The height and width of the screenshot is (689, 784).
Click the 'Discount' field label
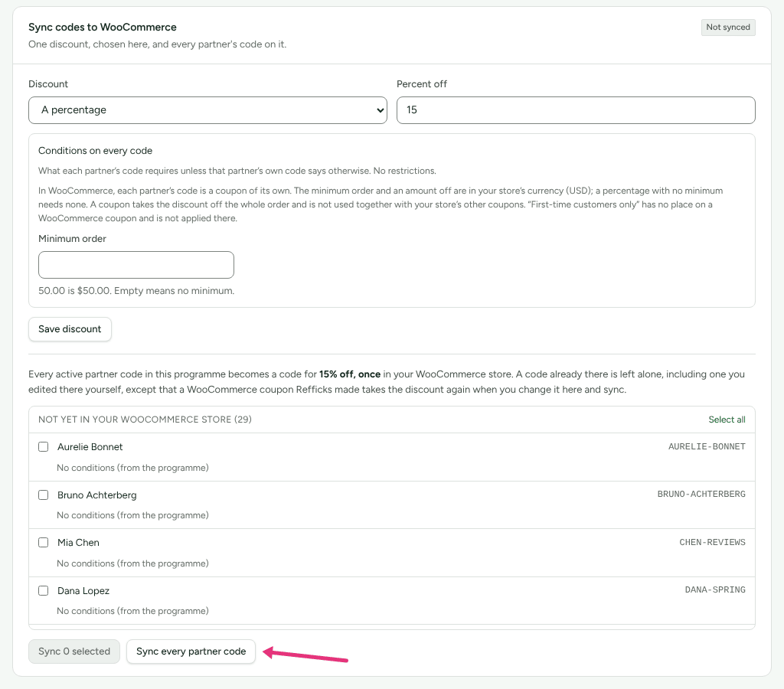48,84
